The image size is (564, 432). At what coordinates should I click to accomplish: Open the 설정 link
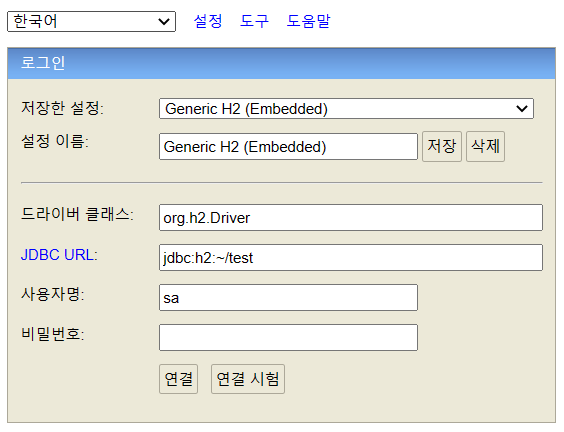coord(208,21)
